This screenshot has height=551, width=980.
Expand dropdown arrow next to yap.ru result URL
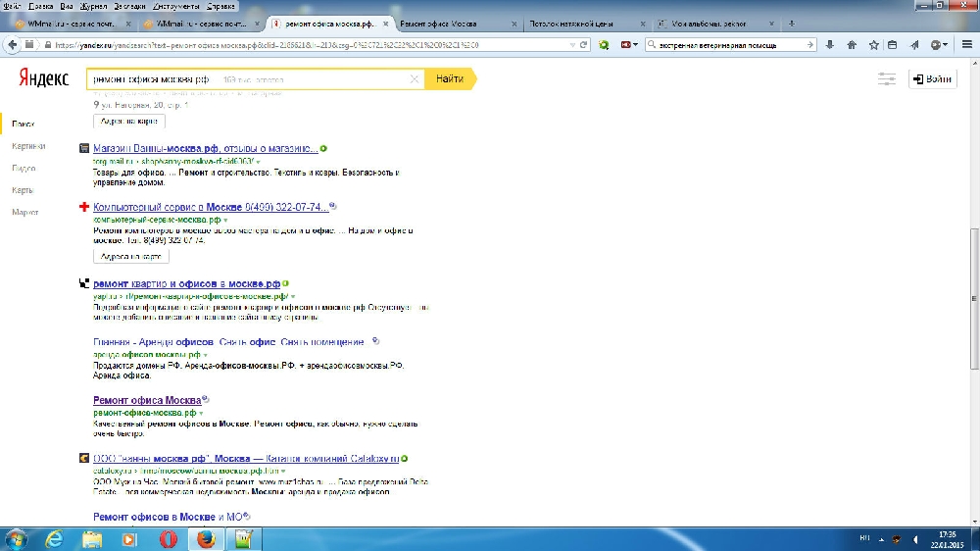[x=292, y=297]
